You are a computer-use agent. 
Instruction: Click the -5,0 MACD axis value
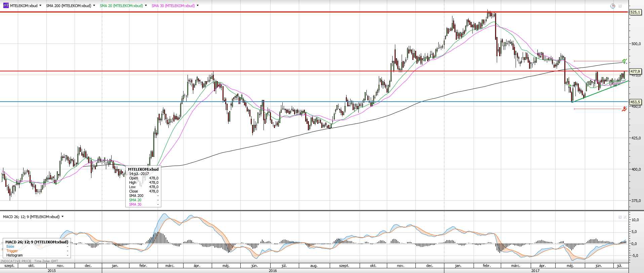(x=635, y=255)
